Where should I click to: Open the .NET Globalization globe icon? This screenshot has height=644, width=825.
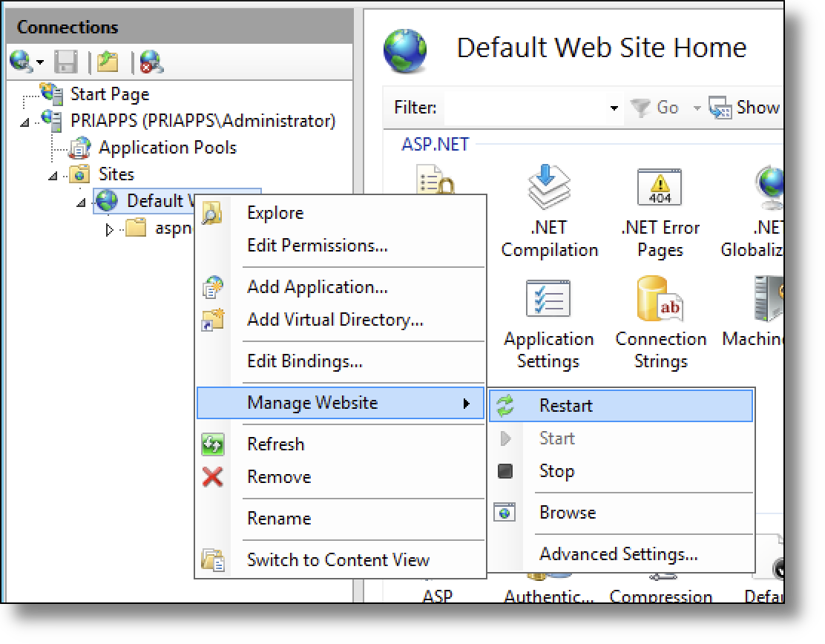769,185
